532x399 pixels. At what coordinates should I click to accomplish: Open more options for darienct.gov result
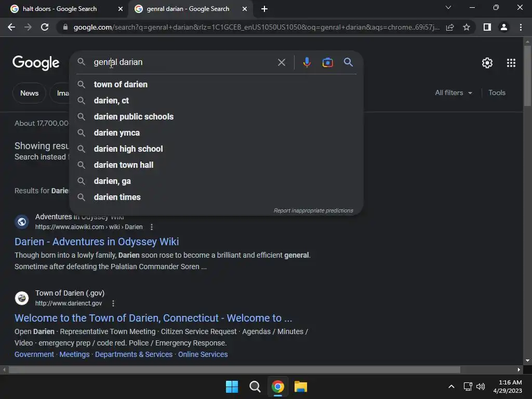[113, 303]
